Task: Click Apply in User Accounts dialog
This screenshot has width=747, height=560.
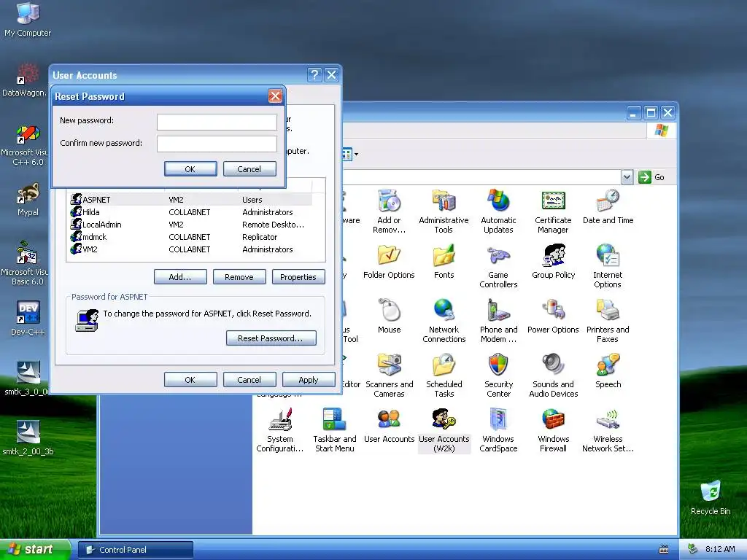Action: 309,379
